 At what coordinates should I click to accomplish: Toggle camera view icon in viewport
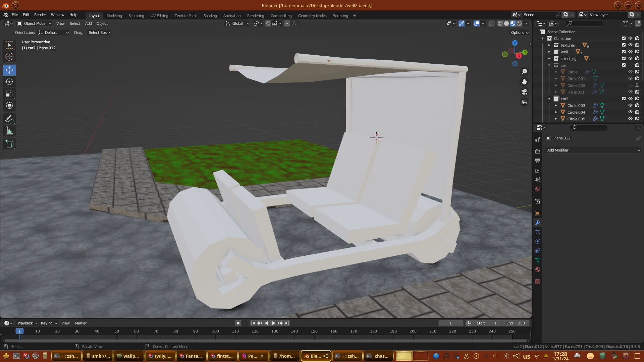(x=524, y=92)
